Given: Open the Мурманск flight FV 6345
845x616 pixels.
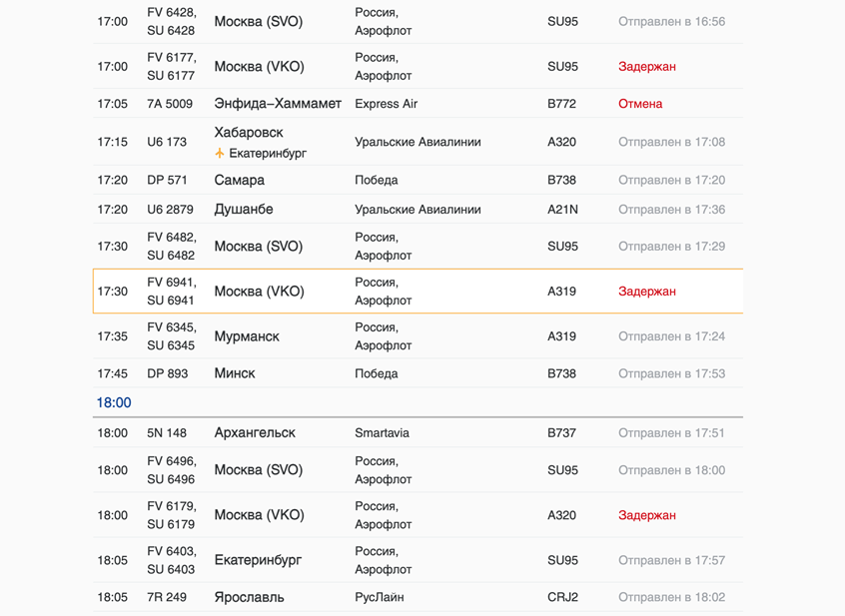Looking at the screenshot, I should (x=418, y=336).
